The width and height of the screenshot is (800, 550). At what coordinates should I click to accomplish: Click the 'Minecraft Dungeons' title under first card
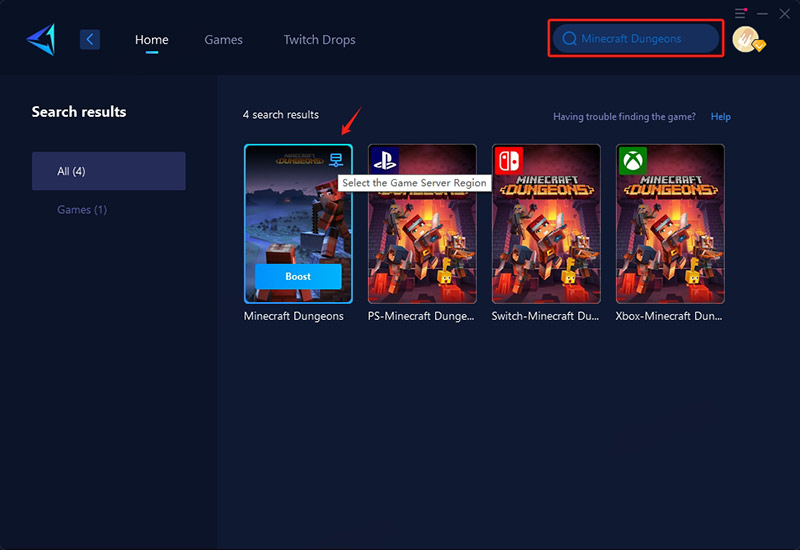point(293,316)
